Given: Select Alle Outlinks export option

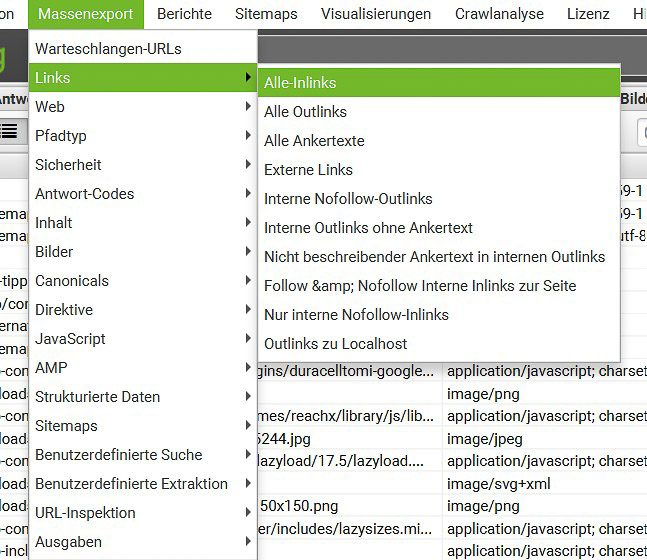Looking at the screenshot, I should point(305,112).
